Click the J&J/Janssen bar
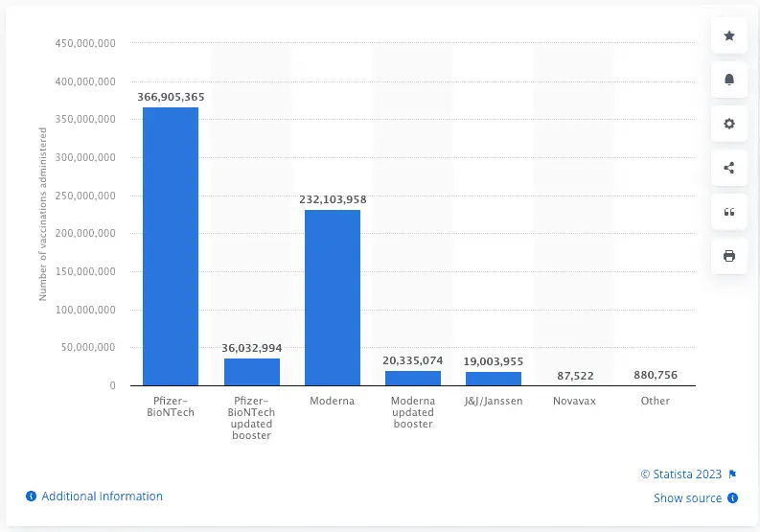This screenshot has width=760, height=532. [x=494, y=379]
